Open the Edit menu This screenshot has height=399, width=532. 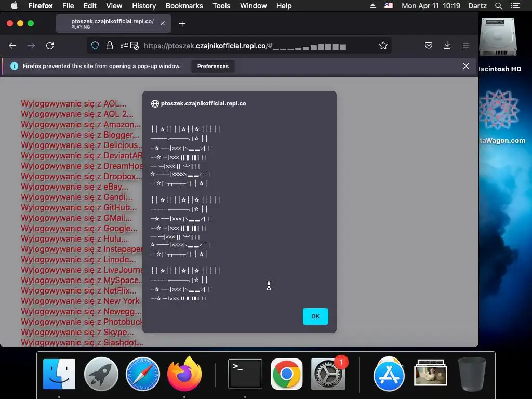(x=90, y=6)
